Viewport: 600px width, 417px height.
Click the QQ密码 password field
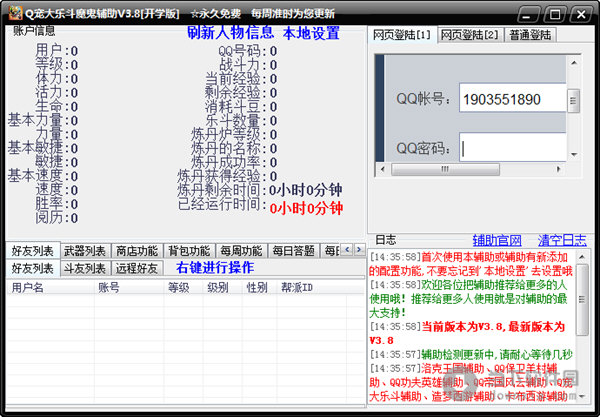513,147
